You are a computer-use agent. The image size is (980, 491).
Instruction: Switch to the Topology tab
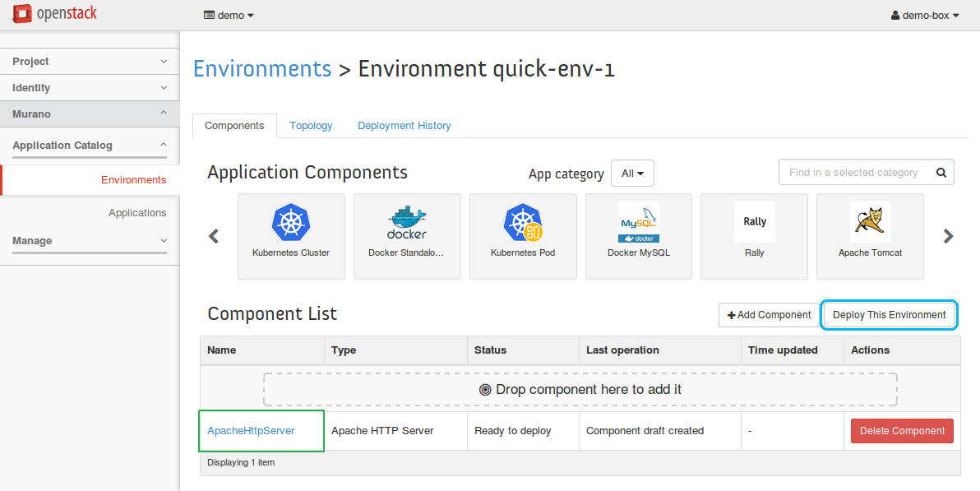[x=311, y=126]
